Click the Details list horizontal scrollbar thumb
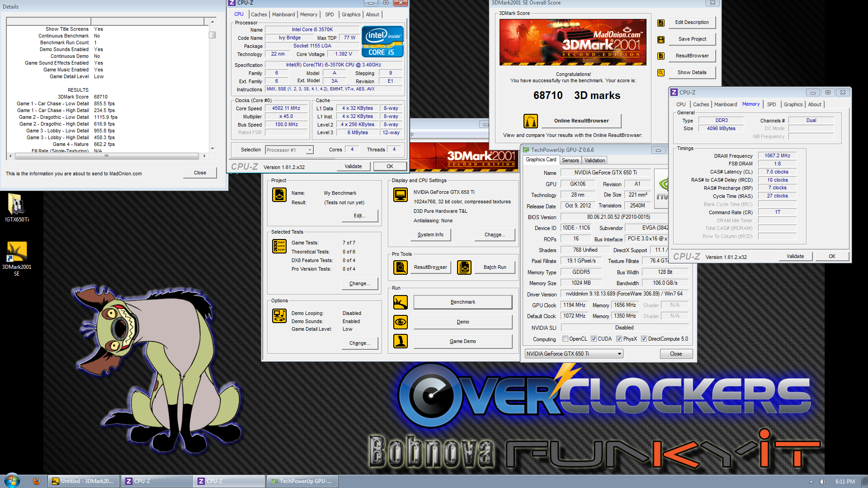Viewport: 868px width, 488px height. point(107,156)
